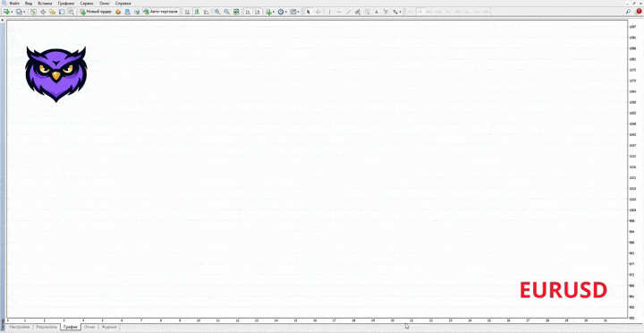Click the Новый ордер button
The width and height of the screenshot is (644, 333).
[96, 12]
